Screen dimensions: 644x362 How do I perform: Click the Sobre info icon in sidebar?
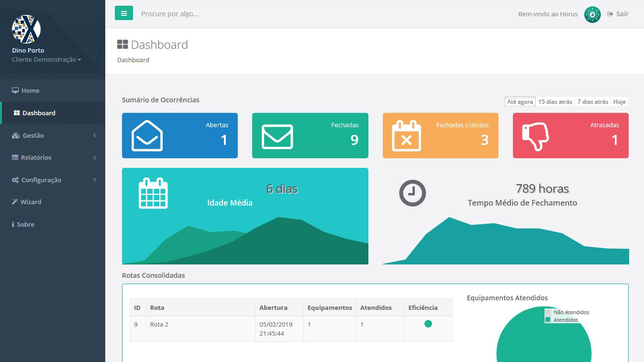tap(13, 224)
